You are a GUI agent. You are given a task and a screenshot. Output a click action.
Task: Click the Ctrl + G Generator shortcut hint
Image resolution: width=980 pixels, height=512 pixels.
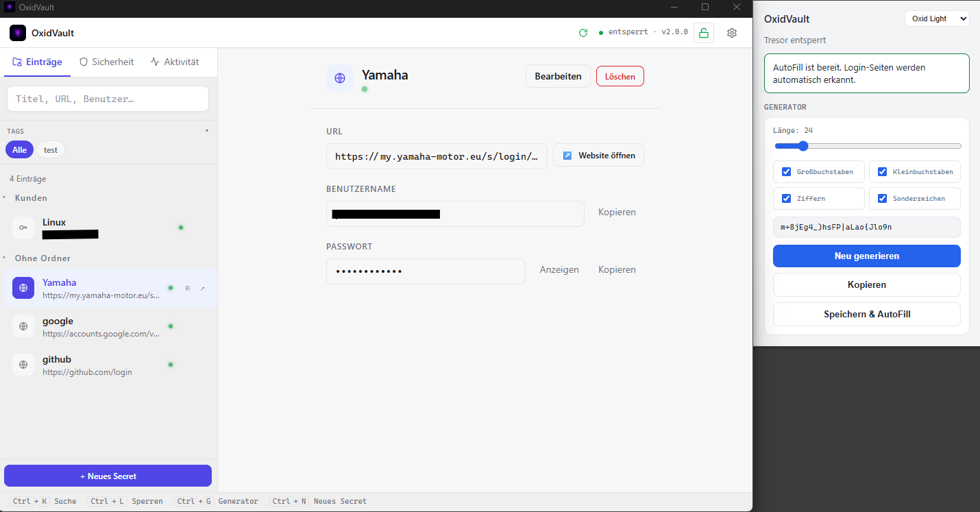coord(216,501)
